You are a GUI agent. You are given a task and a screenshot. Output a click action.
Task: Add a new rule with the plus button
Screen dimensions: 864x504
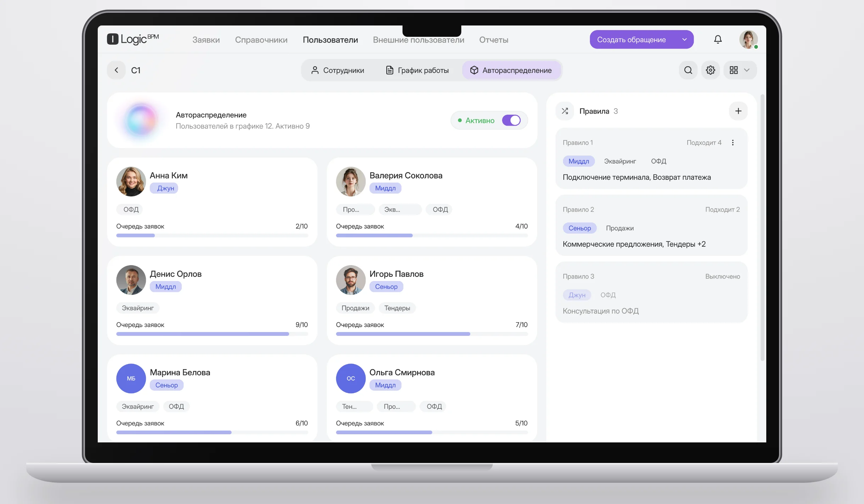click(x=738, y=111)
